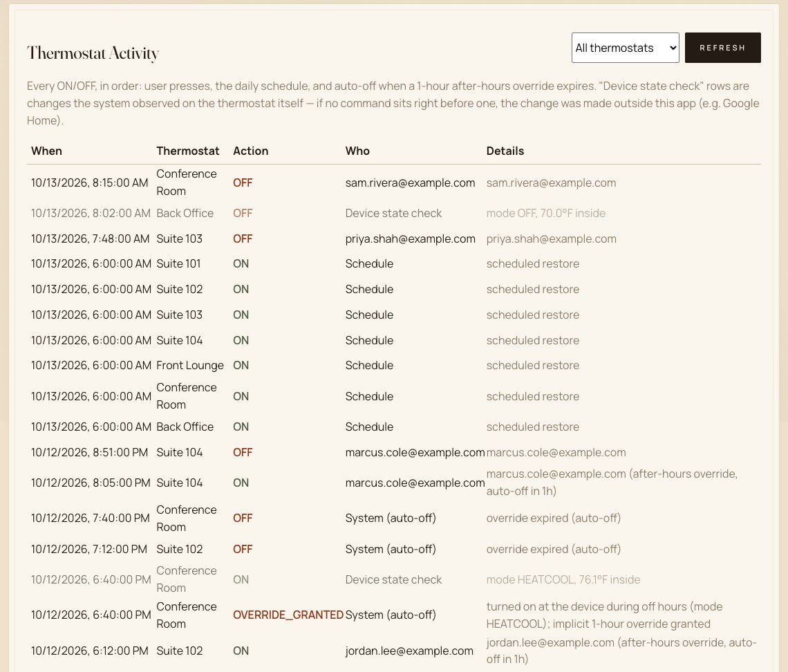
Task: Click Suite 101 thermostat cell
Action: pyautogui.click(x=178, y=263)
